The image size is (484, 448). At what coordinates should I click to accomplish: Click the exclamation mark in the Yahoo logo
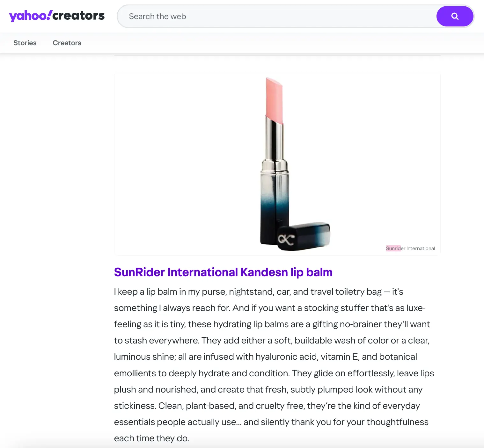click(48, 15)
